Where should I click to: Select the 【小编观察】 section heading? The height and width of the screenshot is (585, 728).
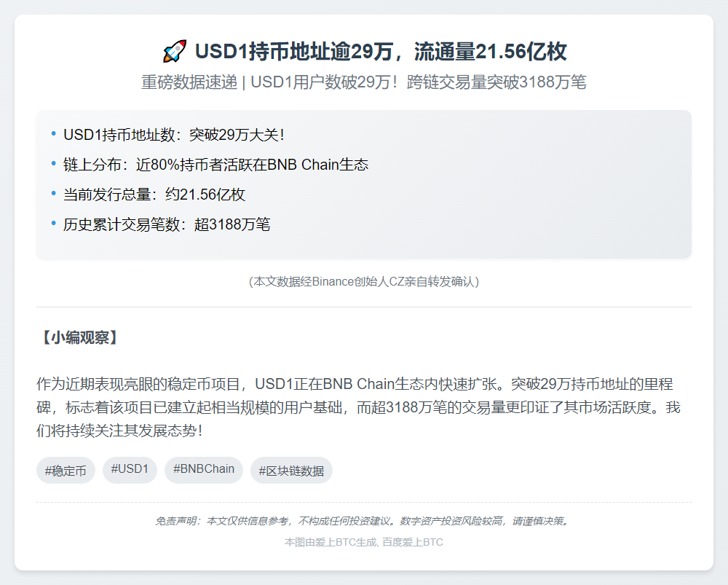(x=79, y=337)
